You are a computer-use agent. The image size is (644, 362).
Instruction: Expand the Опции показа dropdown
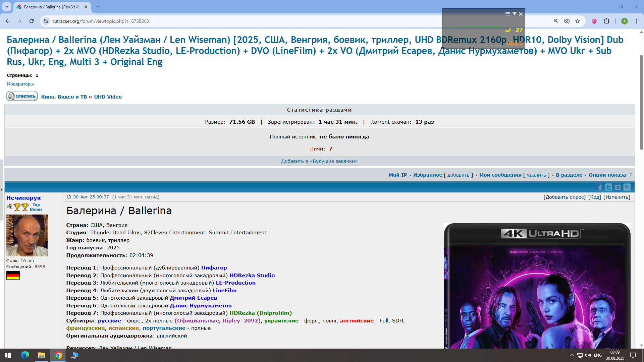[610, 175]
